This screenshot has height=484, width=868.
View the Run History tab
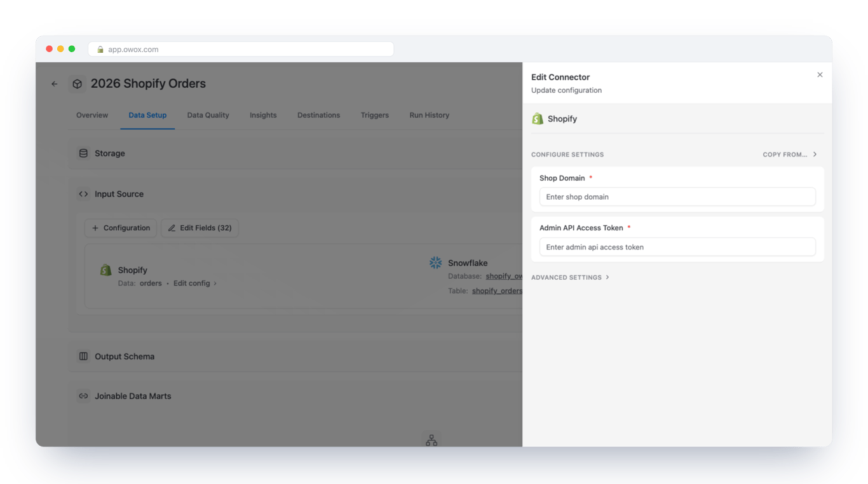pos(429,115)
